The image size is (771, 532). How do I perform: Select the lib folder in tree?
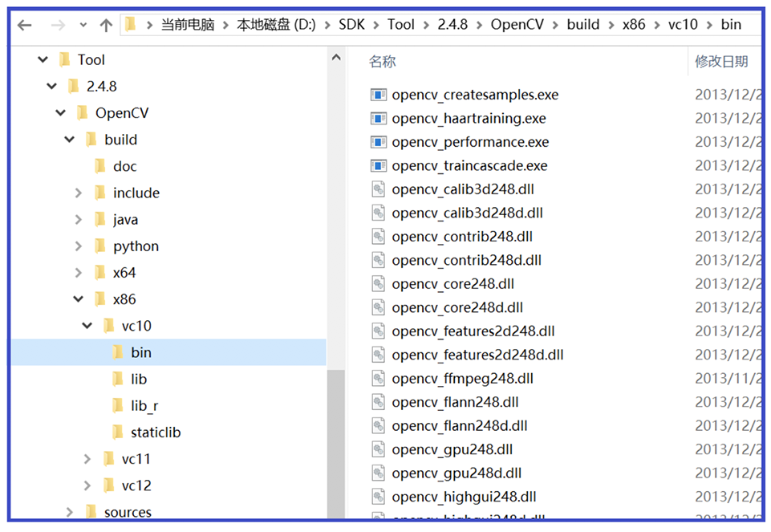click(139, 379)
